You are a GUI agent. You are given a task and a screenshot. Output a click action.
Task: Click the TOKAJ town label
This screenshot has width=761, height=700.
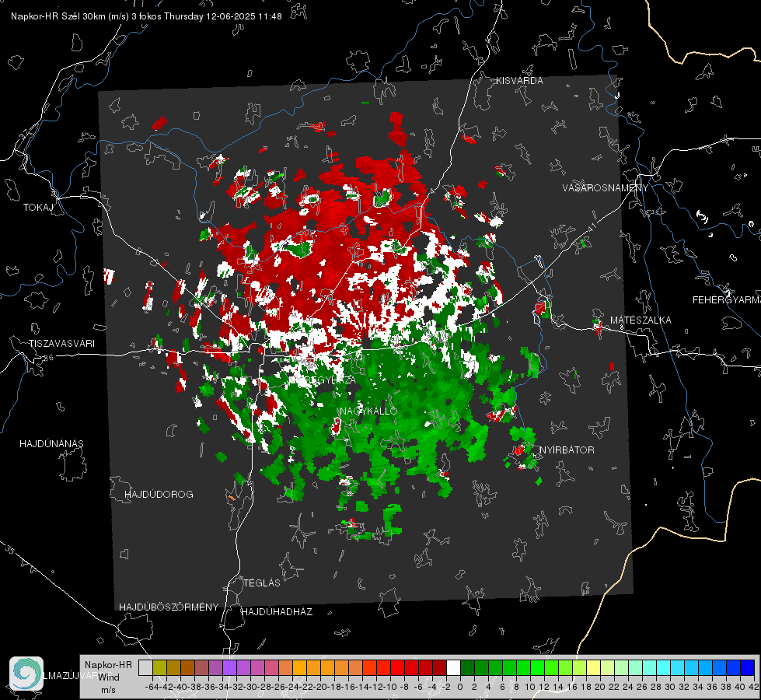[38, 208]
